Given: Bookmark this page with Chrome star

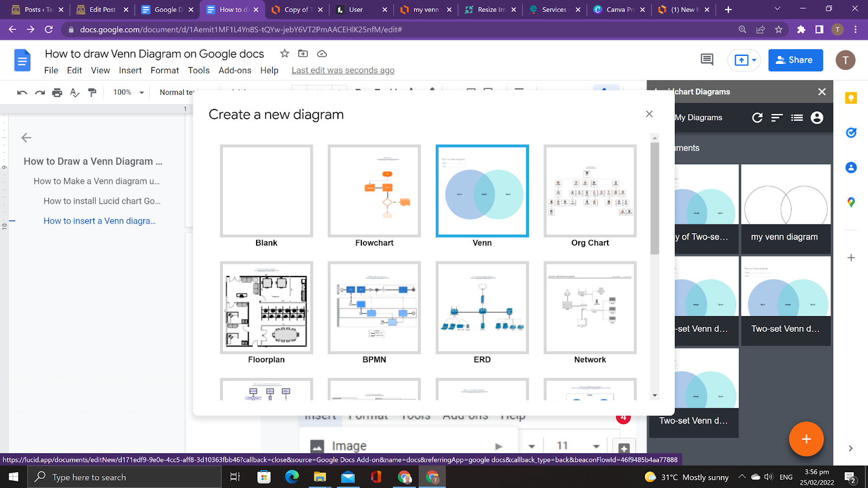Looking at the screenshot, I should pos(778,29).
